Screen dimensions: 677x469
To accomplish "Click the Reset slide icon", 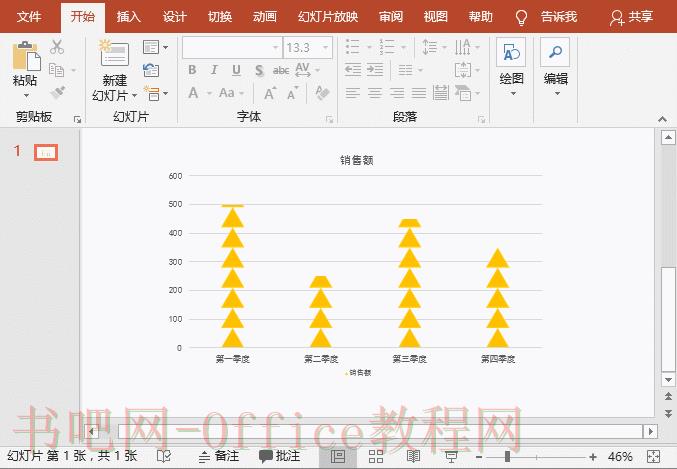I will pos(151,70).
